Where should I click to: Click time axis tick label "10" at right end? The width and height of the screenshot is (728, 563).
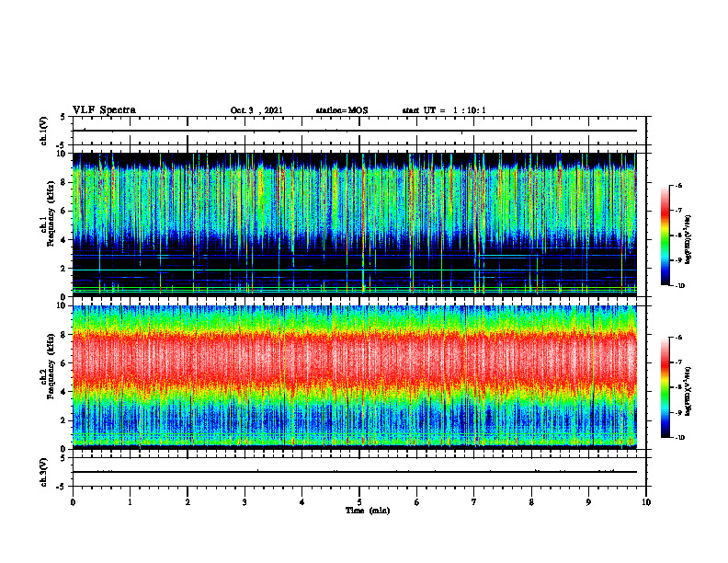point(646,502)
